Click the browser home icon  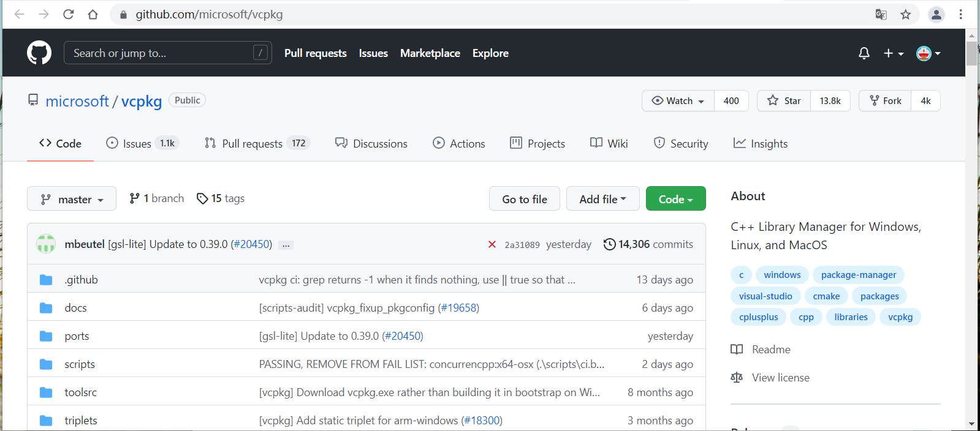pyautogui.click(x=93, y=14)
